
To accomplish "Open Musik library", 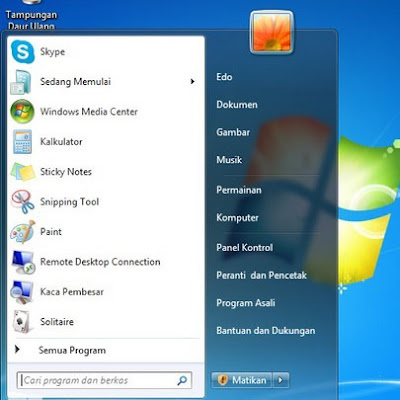I will 229,160.
